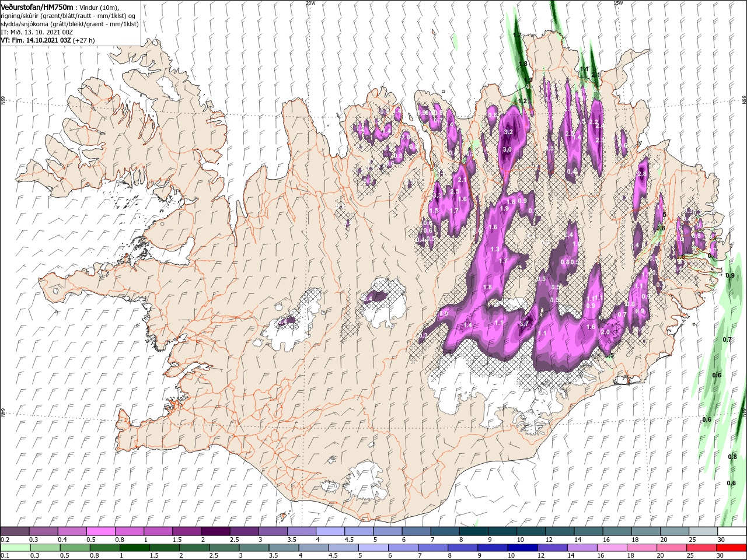Click the snow scale swatch between 6 and 7

tap(416, 531)
